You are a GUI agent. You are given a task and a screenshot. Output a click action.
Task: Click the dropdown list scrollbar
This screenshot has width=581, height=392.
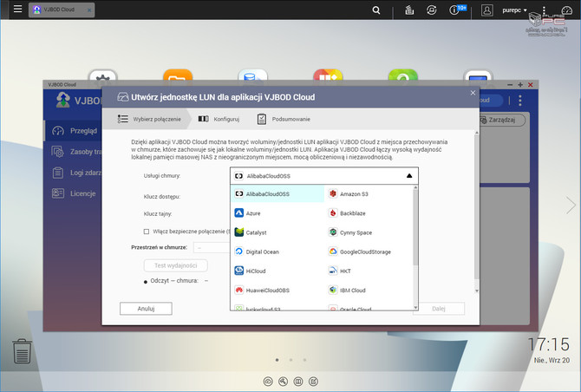click(x=415, y=226)
